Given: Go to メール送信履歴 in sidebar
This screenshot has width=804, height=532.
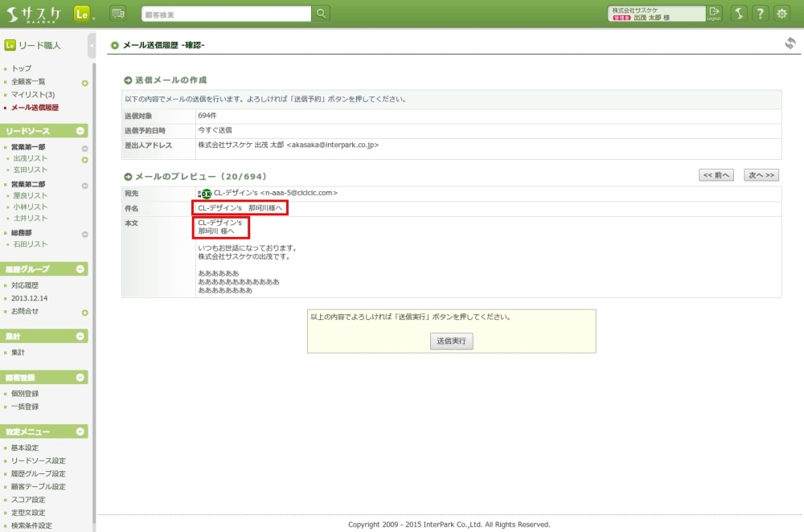Looking at the screenshot, I should [35, 108].
